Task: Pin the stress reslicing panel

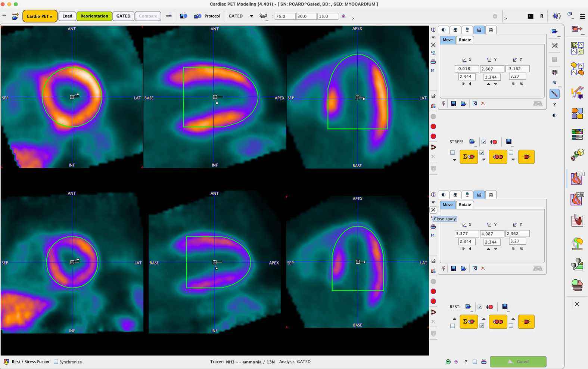Action: pyautogui.click(x=443, y=103)
